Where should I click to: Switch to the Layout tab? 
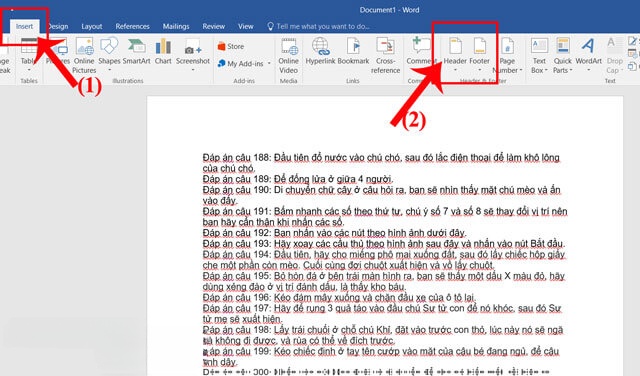91,27
